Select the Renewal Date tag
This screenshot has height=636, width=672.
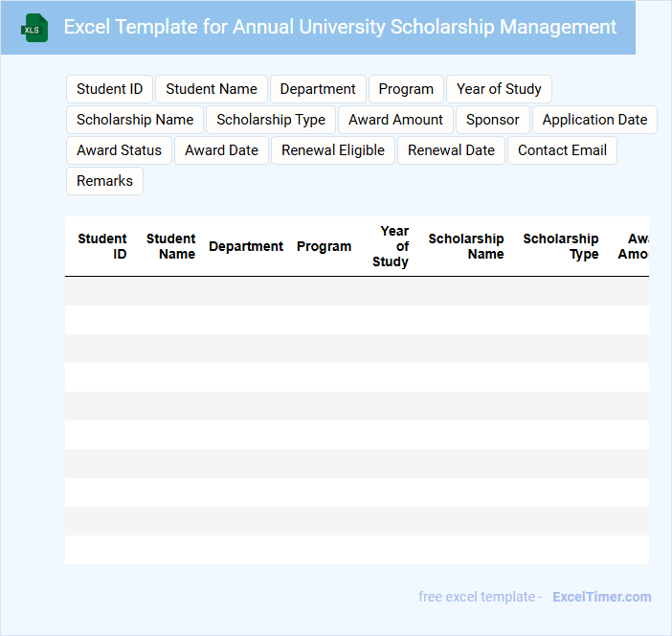451,150
